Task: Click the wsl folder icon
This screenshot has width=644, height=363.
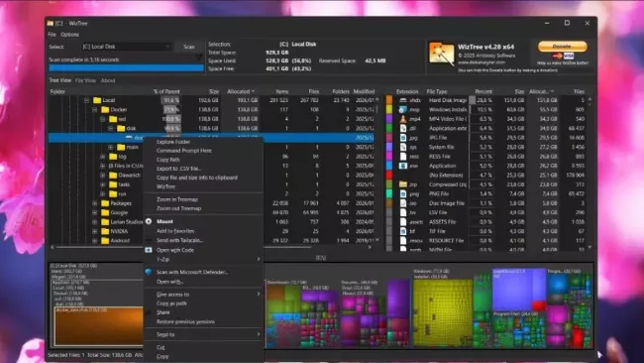Action: coord(113,119)
